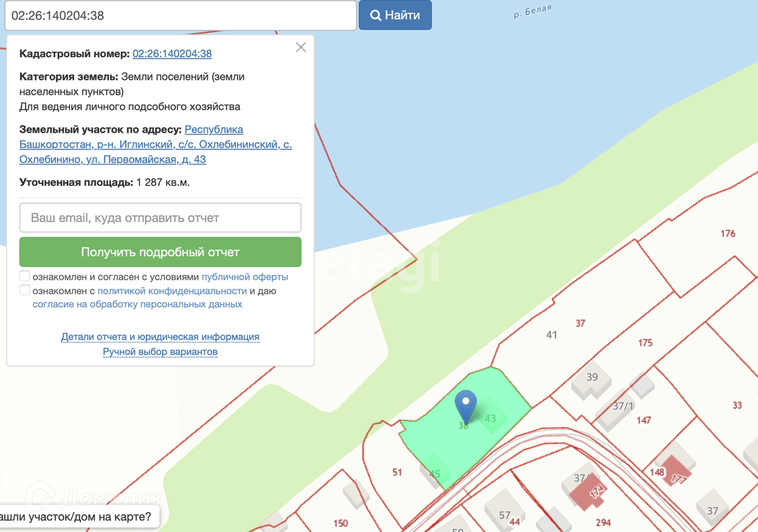Open the политикой конфиденциальности link
Viewport: 758px width, 532px height.
point(172,291)
